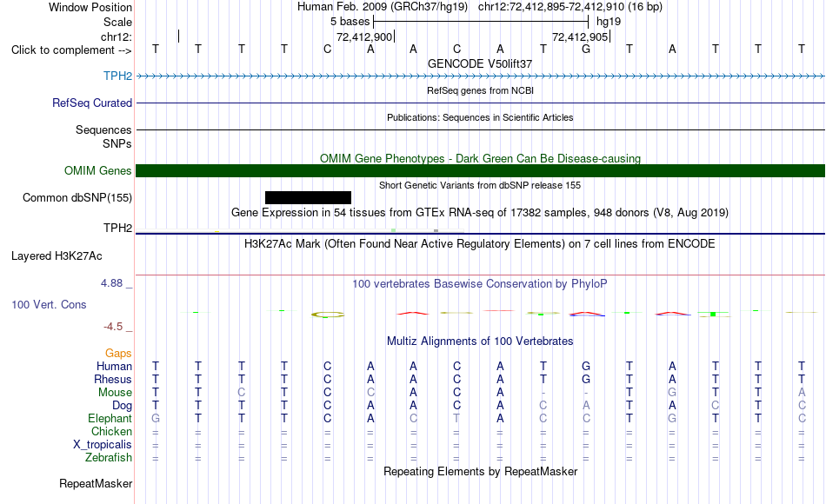Viewport: 826px width, 504px height.
Task: Select the Rhesus species label
Action: 113,379
